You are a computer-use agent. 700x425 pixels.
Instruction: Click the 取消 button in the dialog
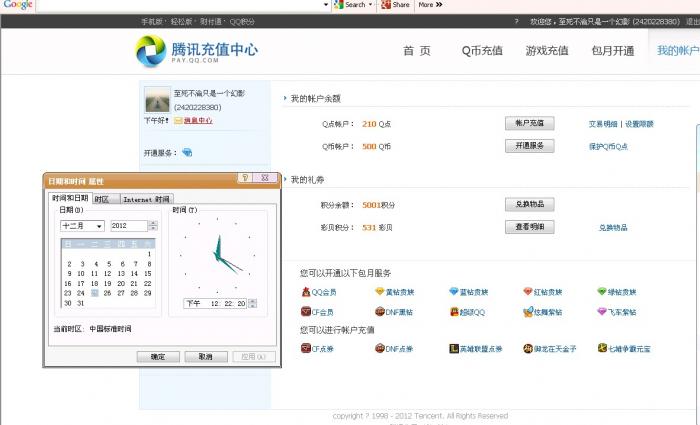pos(206,357)
